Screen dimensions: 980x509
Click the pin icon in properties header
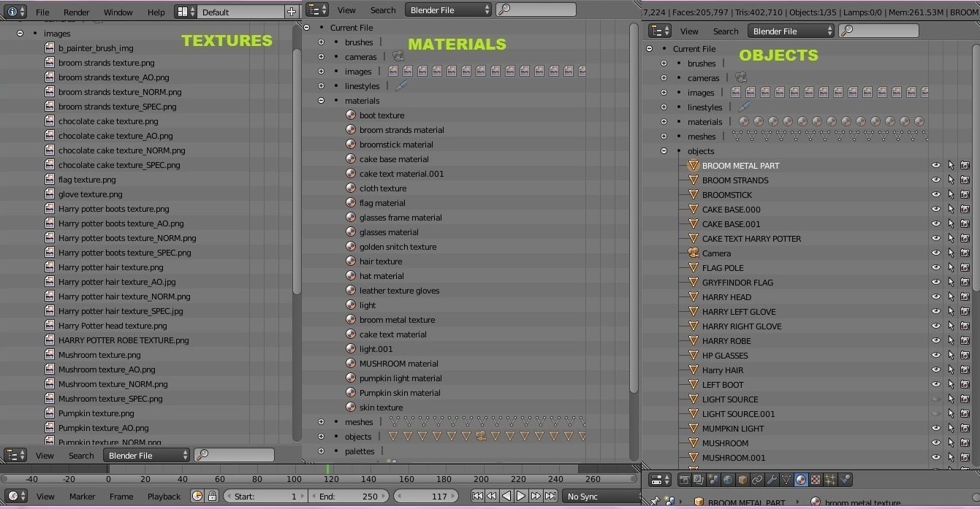click(656, 502)
